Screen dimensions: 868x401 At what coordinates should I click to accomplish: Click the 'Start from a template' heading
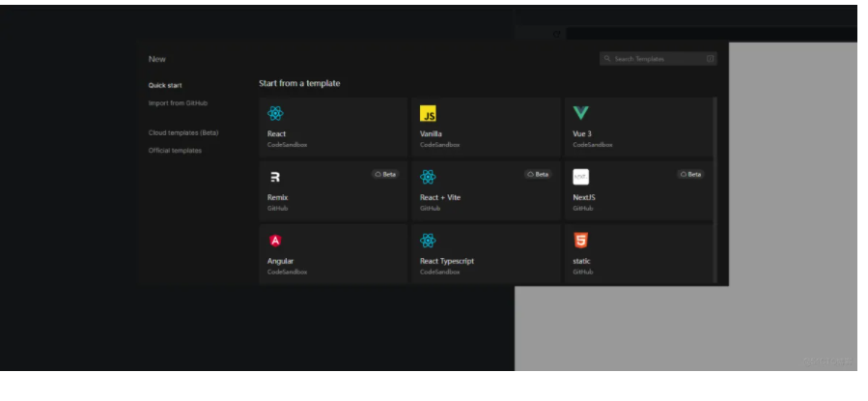(x=299, y=84)
